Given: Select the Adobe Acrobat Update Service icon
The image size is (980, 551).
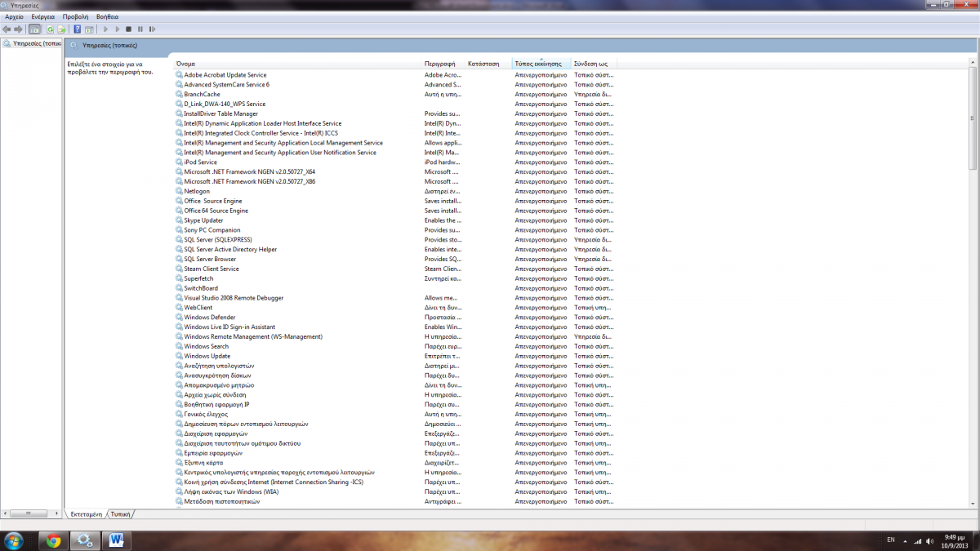Looking at the screenshot, I should (x=179, y=75).
